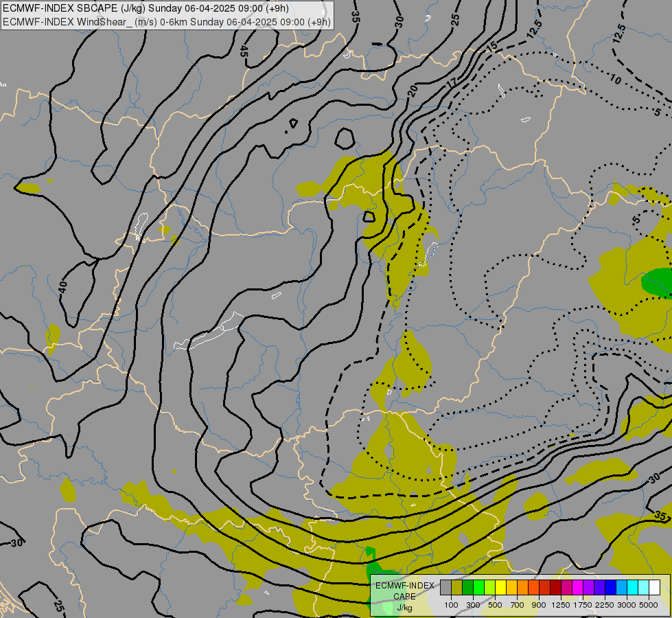Select the pure blue legend swatch
The width and height of the screenshot is (672, 618).
tap(610, 588)
